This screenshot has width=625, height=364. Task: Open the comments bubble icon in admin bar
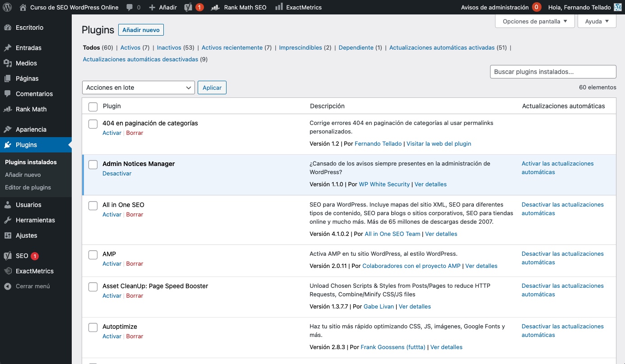[x=130, y=7]
